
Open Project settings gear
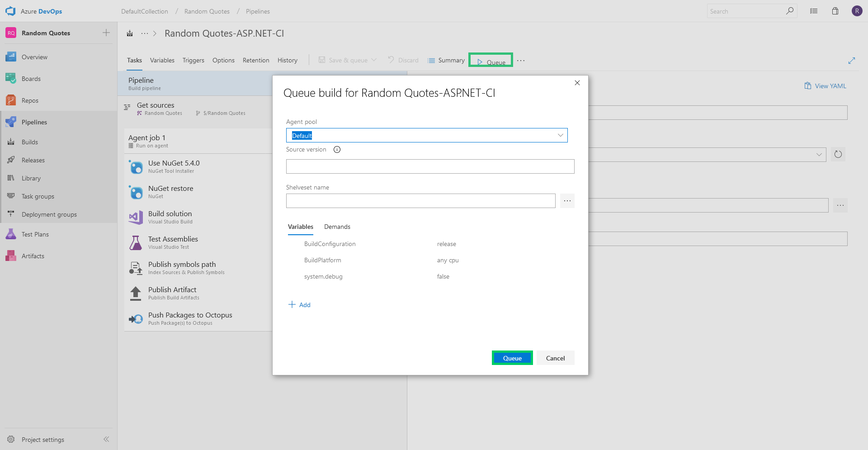click(x=11, y=439)
